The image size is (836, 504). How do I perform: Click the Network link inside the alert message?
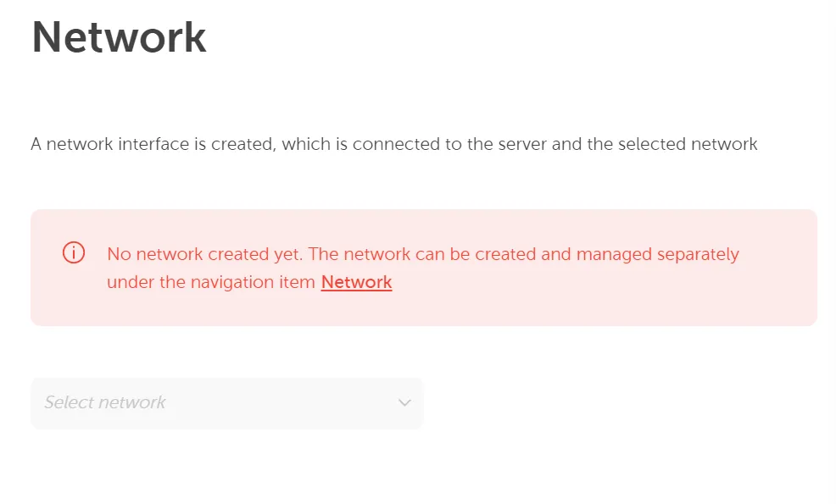(x=356, y=282)
